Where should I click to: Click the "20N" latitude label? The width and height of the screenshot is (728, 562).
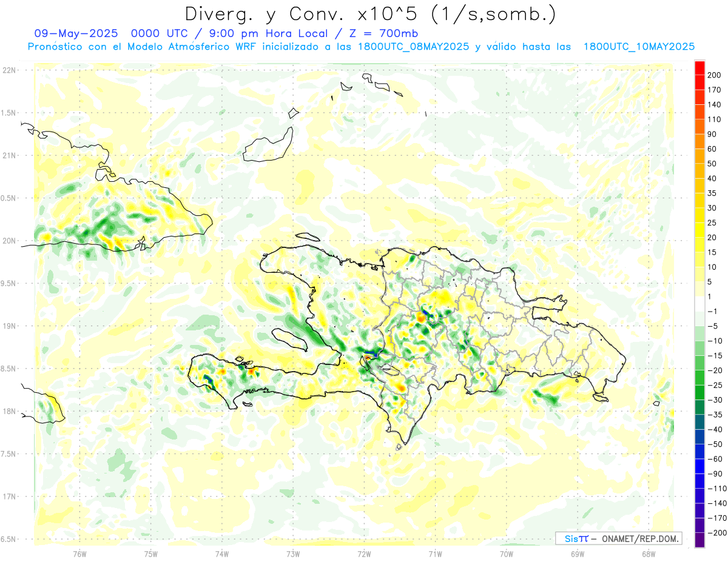click(8, 241)
